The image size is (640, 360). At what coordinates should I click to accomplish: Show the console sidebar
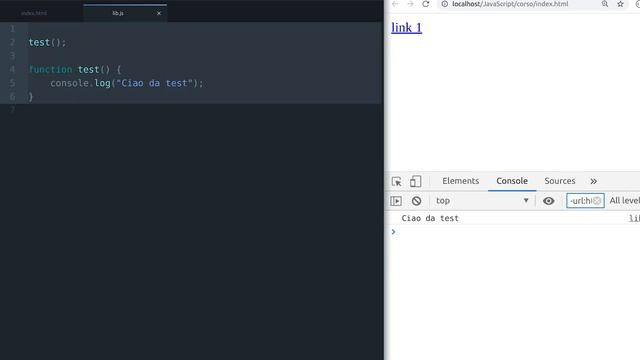coord(396,201)
